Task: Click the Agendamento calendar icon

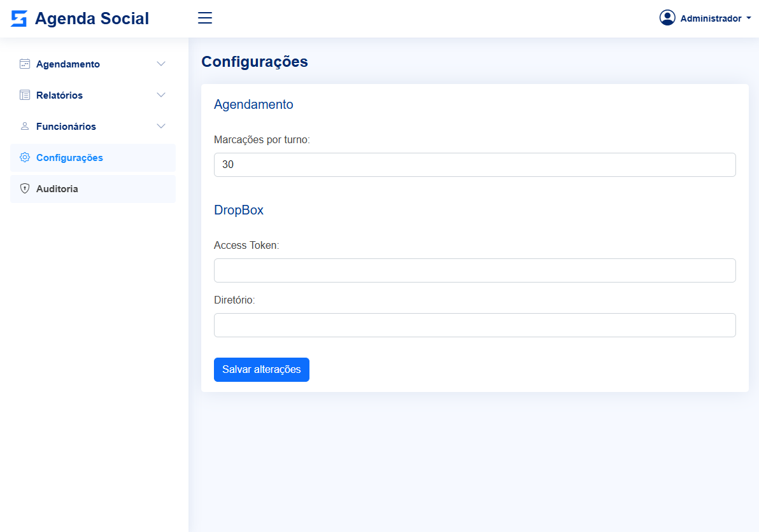Action: point(25,64)
